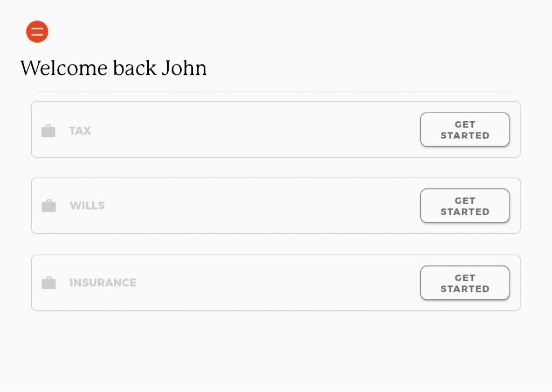Click the word Welcome in the heading
Screen dimensions: 552x392
click(64, 68)
